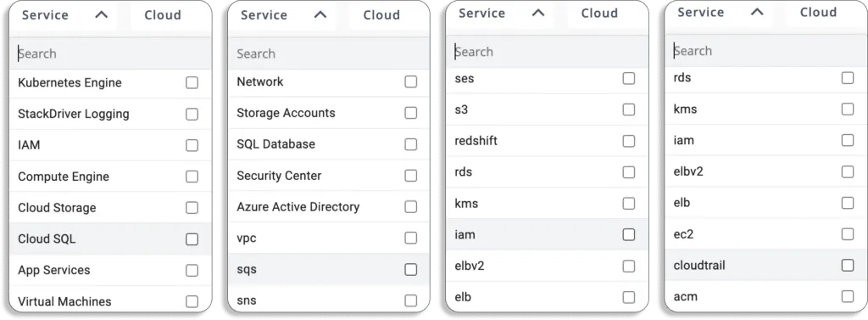Enable the ec2 checkbox

(848, 234)
